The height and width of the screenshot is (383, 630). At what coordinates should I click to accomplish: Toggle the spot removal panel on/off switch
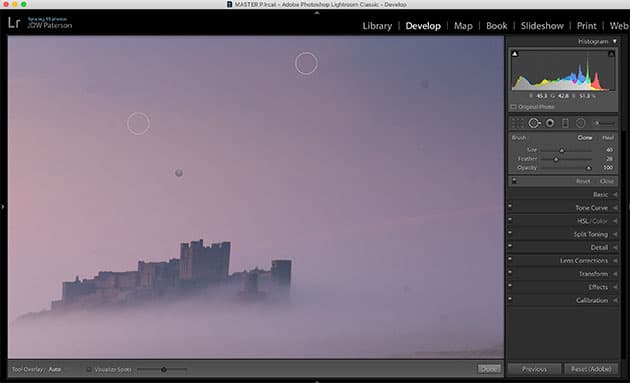click(514, 181)
